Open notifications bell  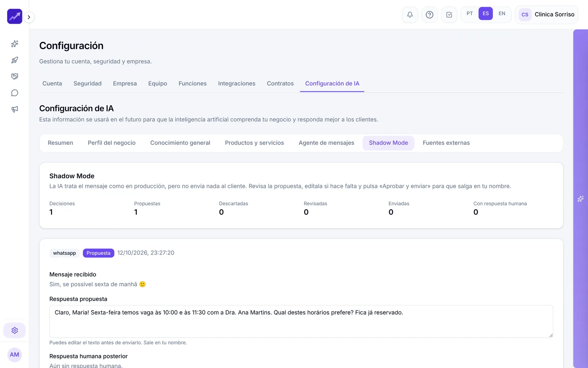point(410,15)
